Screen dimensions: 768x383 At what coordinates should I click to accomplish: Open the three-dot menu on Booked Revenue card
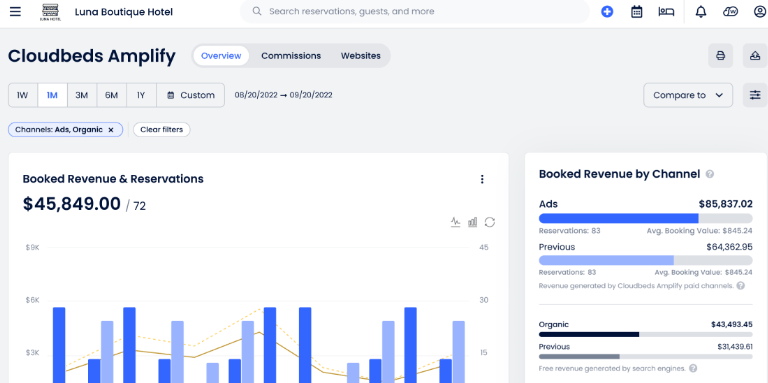(x=482, y=179)
